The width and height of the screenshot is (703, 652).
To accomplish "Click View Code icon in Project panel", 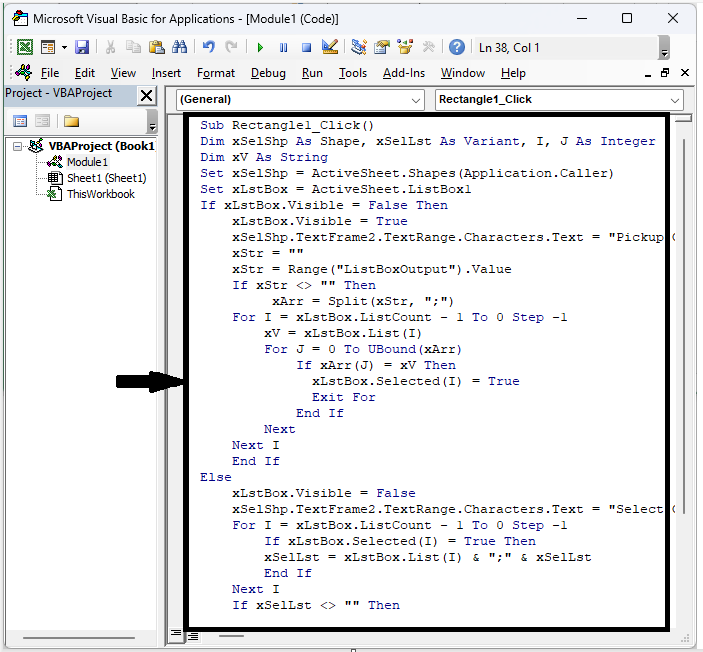I will pyautogui.click(x=20, y=121).
